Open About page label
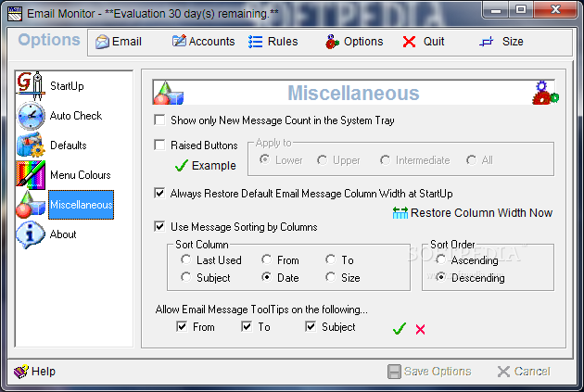The width and height of the screenshot is (584, 392). click(x=63, y=234)
